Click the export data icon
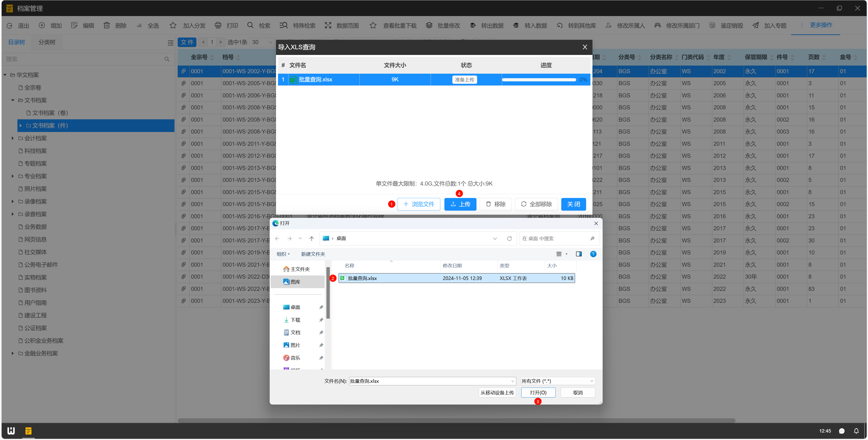Image resolution: width=868 pixels, height=440 pixels. coord(473,26)
